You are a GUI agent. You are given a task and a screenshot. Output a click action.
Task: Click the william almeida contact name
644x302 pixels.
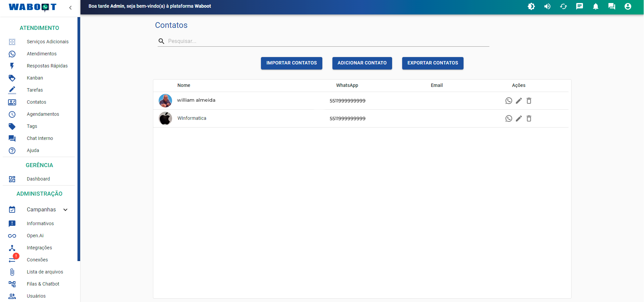(196, 100)
